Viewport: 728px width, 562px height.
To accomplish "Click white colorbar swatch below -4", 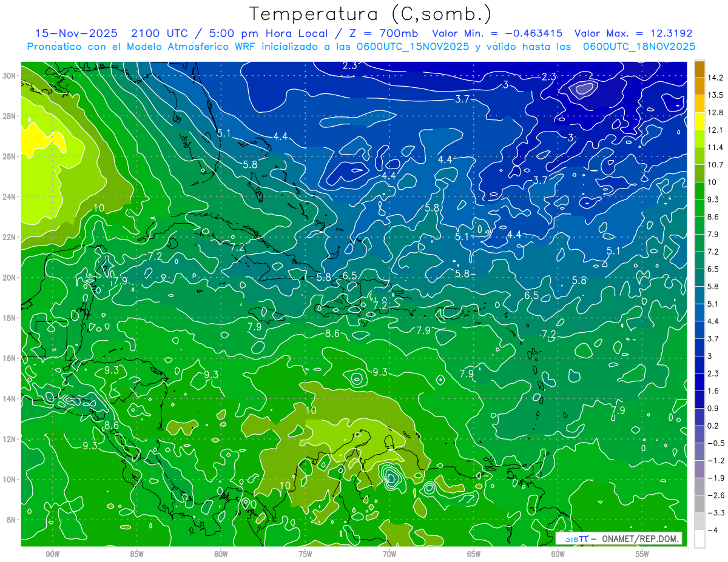I will pos(699,538).
